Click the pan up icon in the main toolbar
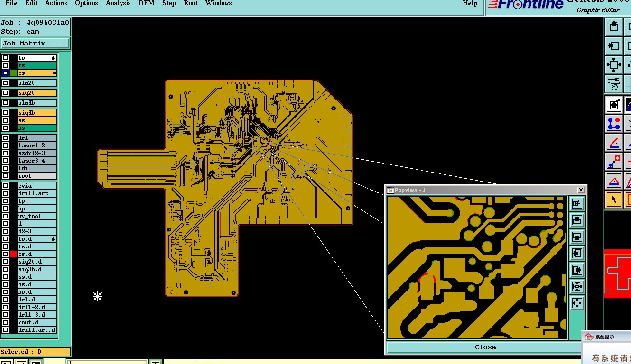Image resolution: width=631 pixels, height=364 pixels. 614,27
